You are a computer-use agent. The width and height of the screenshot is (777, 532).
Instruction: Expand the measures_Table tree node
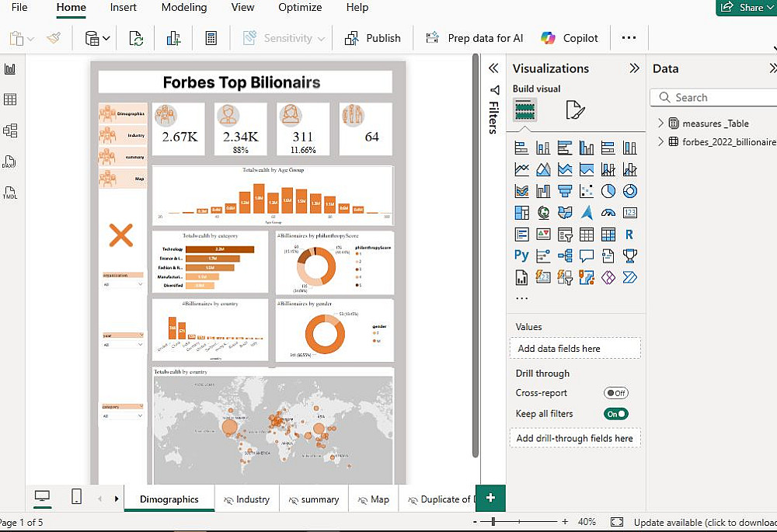(x=660, y=123)
